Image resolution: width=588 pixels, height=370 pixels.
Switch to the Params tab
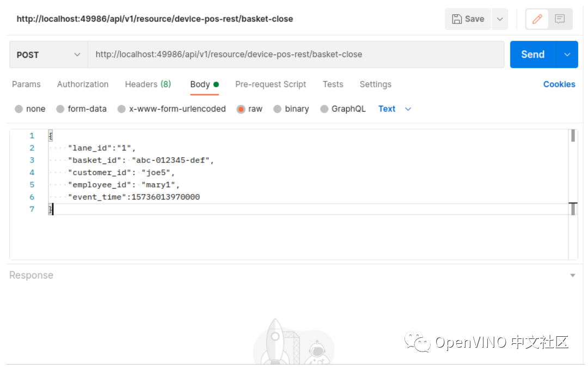point(26,84)
